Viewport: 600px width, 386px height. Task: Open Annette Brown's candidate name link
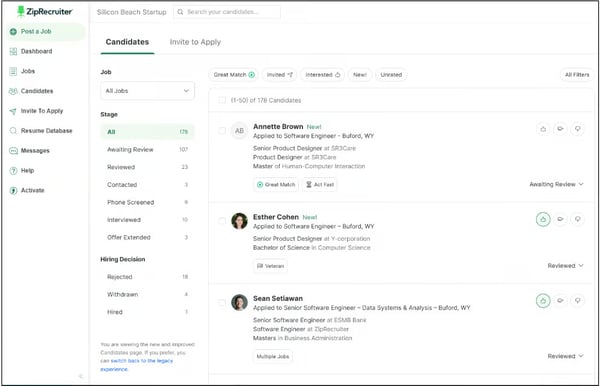click(x=278, y=126)
